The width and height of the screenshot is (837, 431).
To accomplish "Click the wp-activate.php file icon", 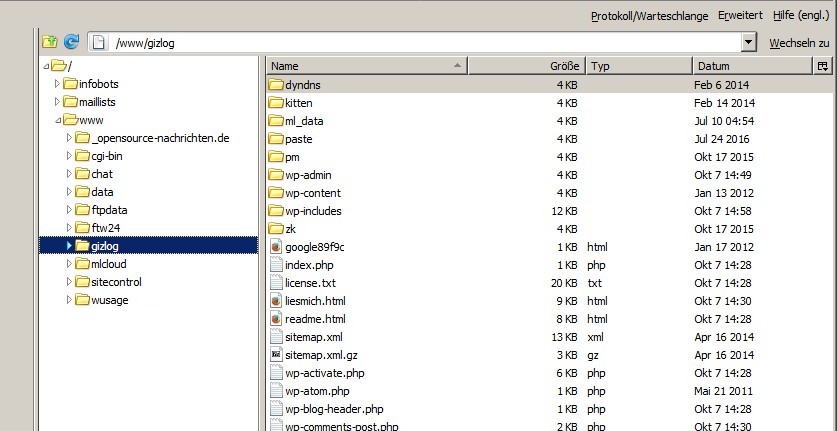I will click(275, 373).
